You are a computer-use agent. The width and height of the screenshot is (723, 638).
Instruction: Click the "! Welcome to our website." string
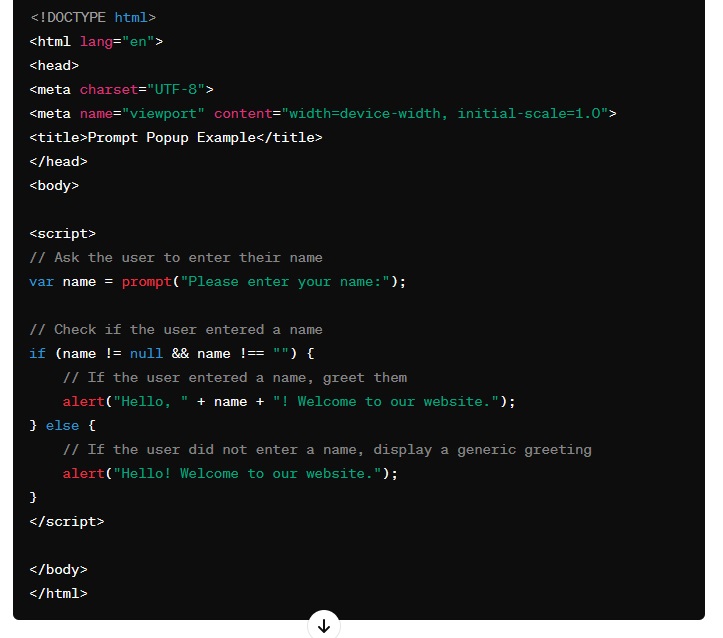pos(385,401)
